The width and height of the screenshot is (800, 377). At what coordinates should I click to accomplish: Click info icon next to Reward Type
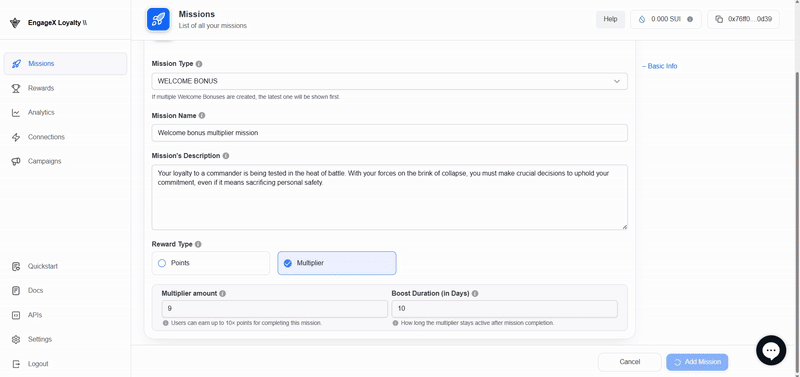[x=198, y=244]
